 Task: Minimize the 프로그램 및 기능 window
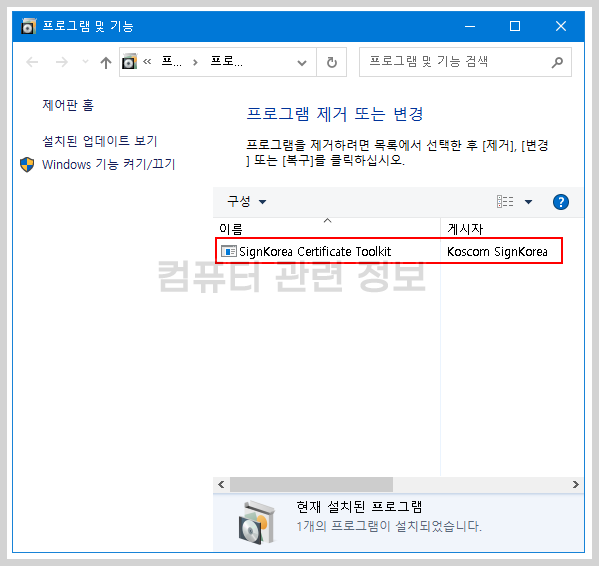pos(470,26)
